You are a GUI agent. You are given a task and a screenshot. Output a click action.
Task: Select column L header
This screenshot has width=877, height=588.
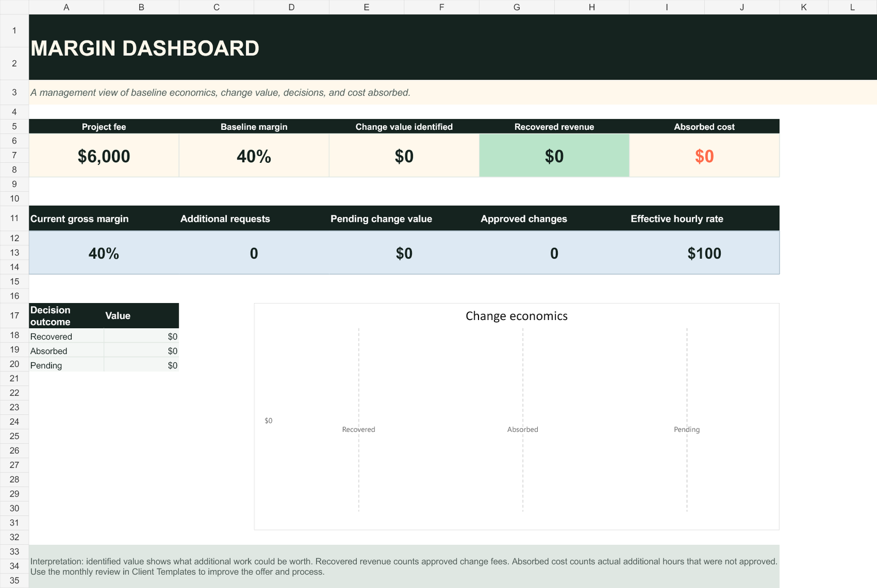tap(852, 7)
